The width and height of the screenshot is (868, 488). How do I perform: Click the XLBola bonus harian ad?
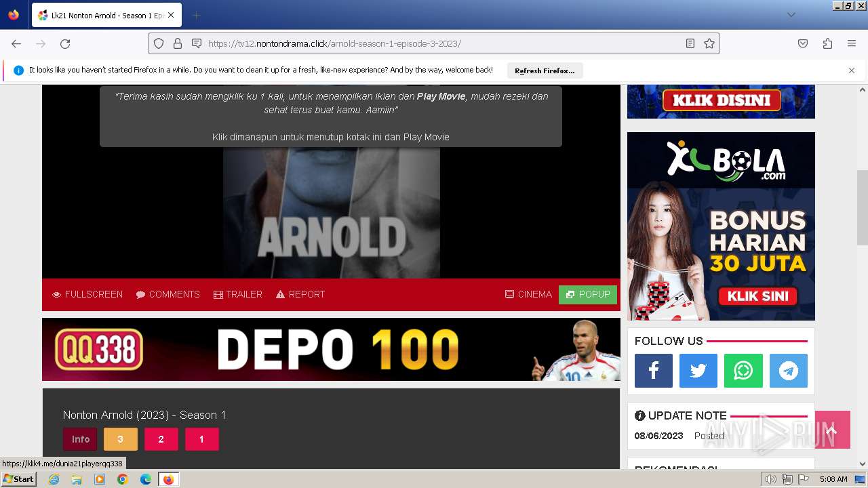pyautogui.click(x=721, y=226)
